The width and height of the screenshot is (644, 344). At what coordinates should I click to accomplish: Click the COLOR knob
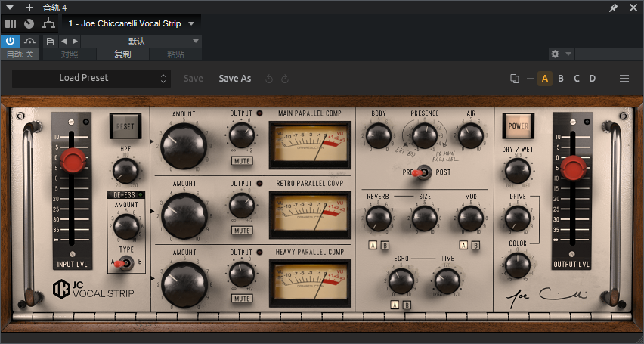coord(518,265)
